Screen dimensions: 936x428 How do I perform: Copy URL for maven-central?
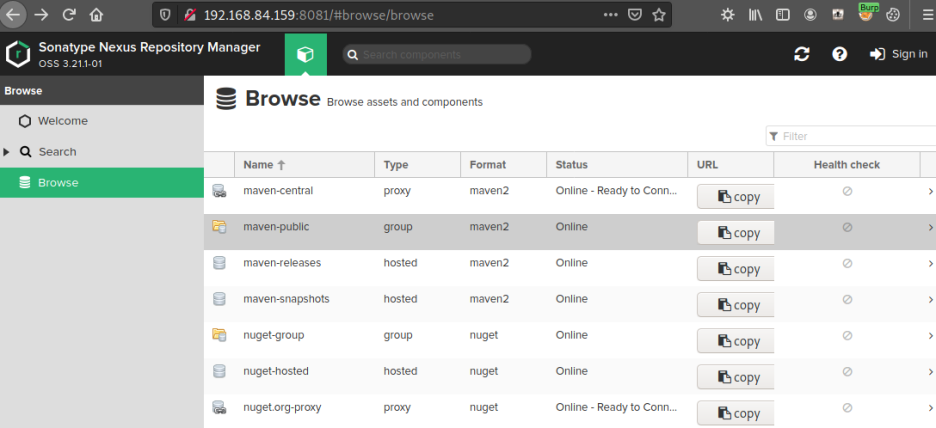(x=736, y=196)
